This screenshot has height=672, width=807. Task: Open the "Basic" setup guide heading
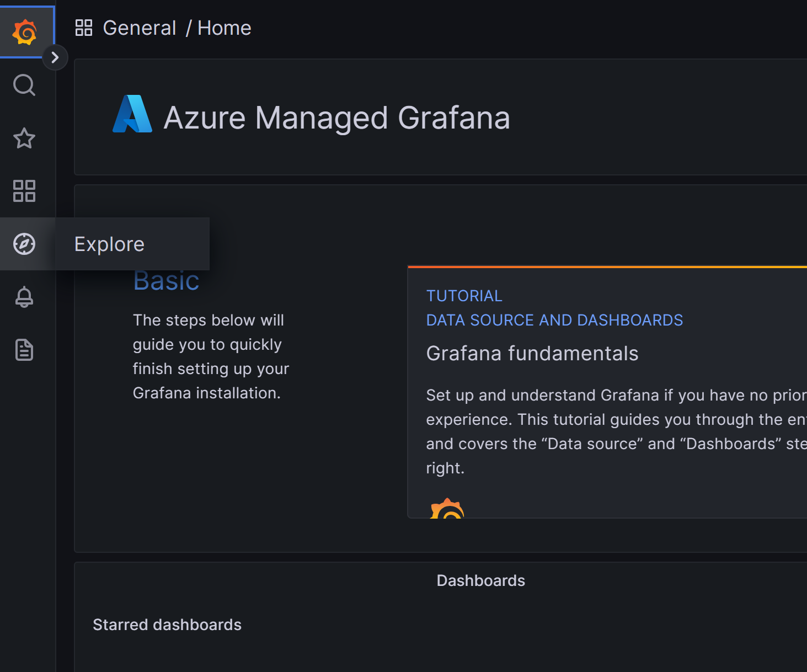(166, 280)
